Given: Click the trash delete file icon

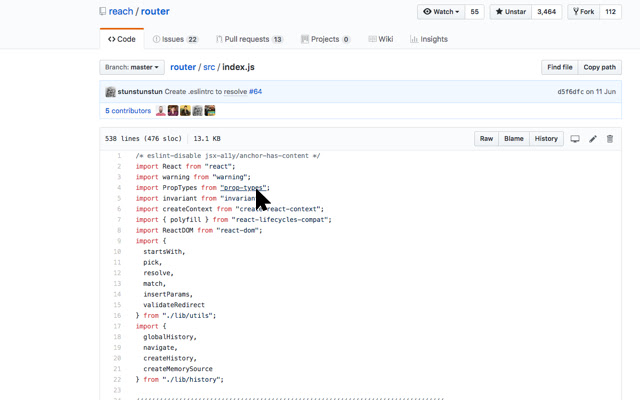Looking at the screenshot, I should 610,139.
